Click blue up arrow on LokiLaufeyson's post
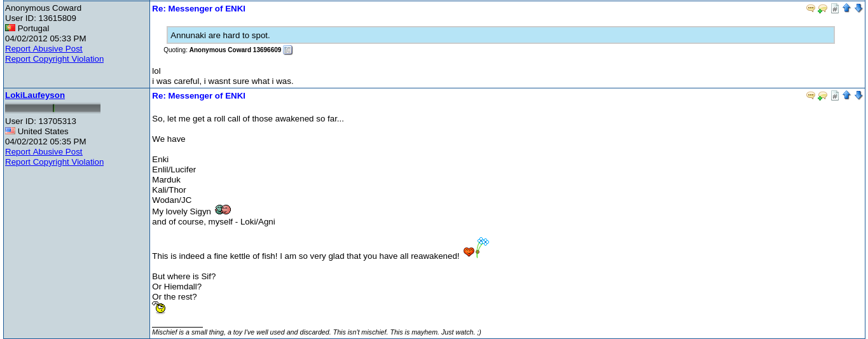 click(846, 95)
